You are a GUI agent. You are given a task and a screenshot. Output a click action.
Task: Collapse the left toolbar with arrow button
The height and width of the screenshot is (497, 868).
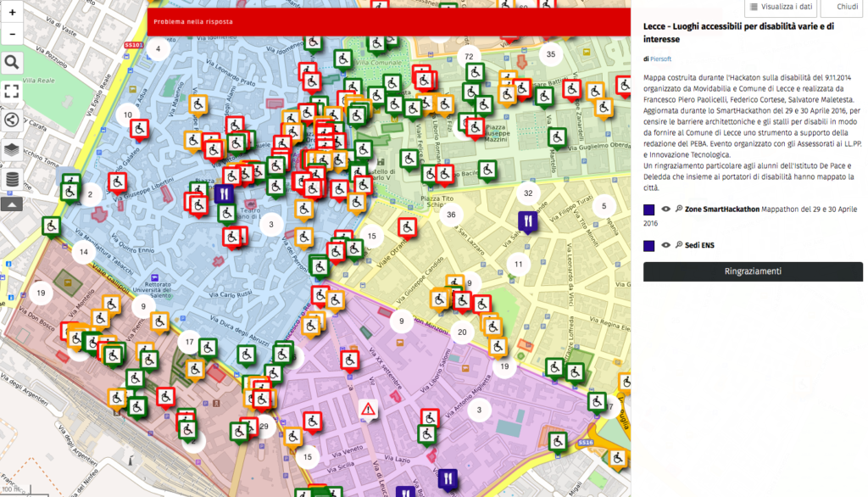(x=12, y=204)
